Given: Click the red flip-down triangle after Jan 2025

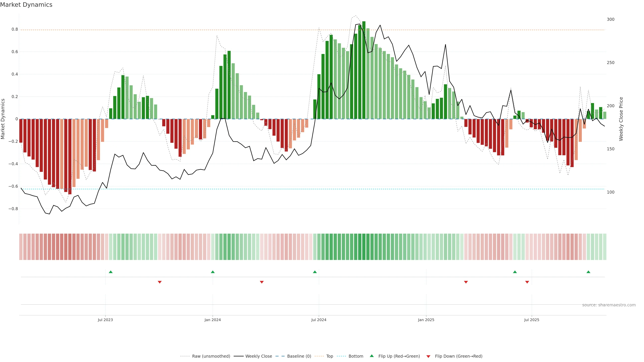Looking at the screenshot, I should [466, 282].
